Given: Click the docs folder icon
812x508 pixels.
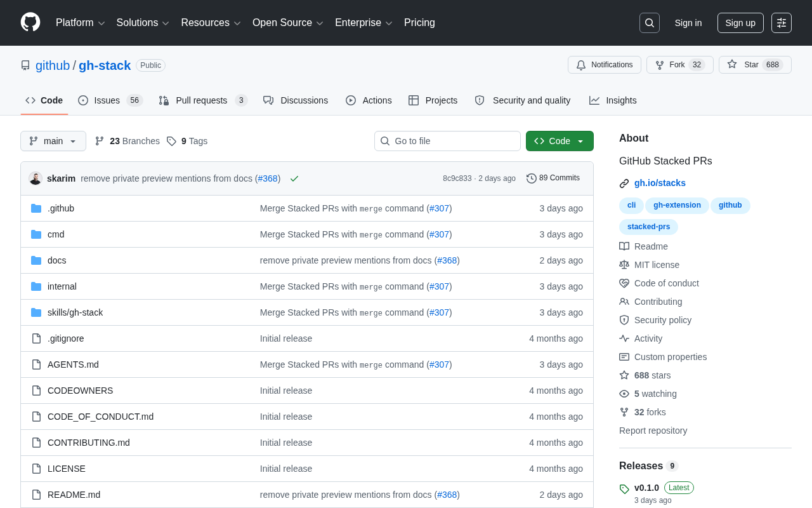Looking at the screenshot, I should tap(36, 260).
